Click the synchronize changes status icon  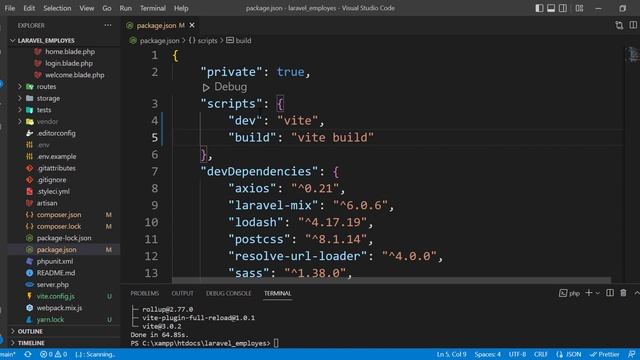click(x=27, y=354)
